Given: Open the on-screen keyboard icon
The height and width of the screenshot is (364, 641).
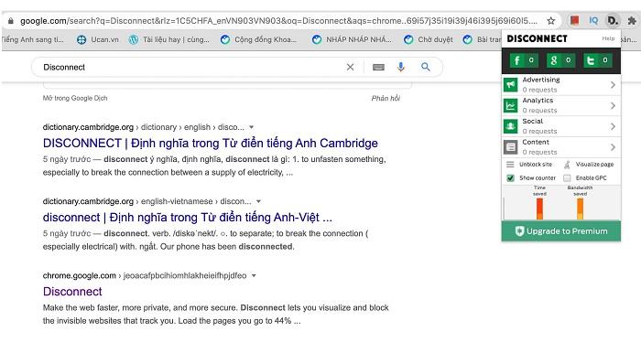Looking at the screenshot, I should (378, 67).
